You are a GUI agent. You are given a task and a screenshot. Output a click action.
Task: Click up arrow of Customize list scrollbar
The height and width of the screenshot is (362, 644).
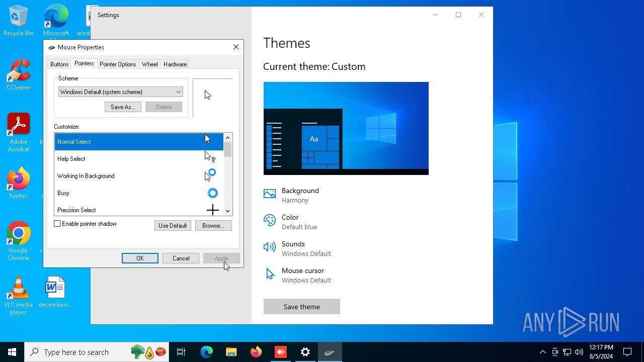coord(228,138)
